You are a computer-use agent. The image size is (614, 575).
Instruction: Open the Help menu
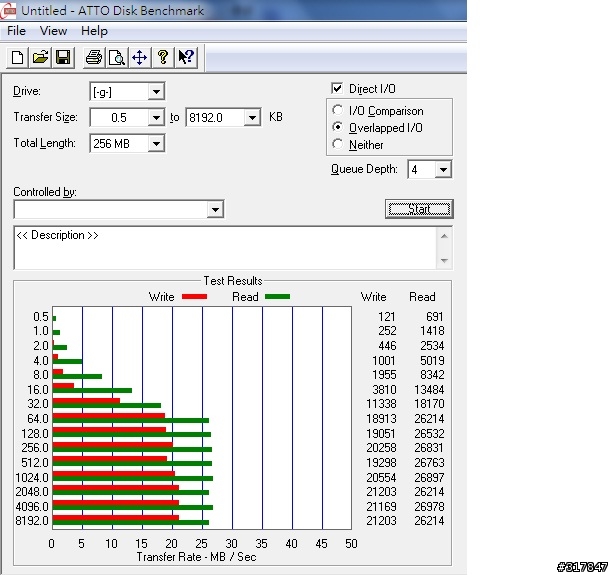tap(94, 31)
